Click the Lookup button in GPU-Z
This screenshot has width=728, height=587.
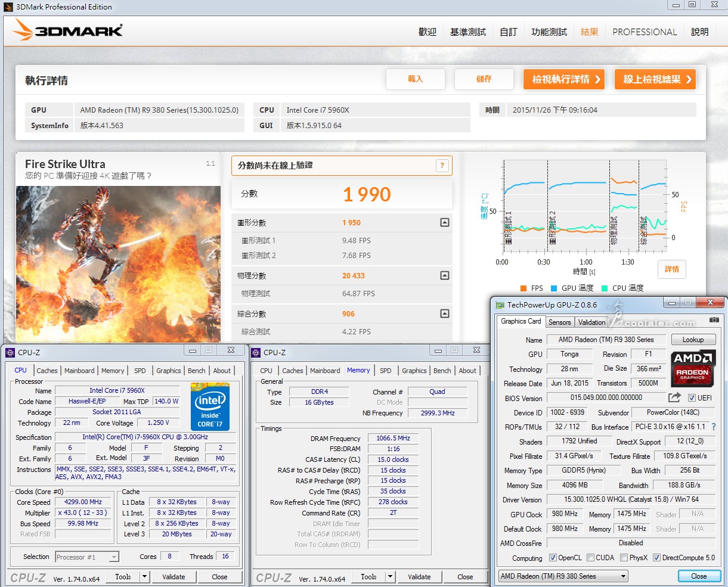pos(693,340)
